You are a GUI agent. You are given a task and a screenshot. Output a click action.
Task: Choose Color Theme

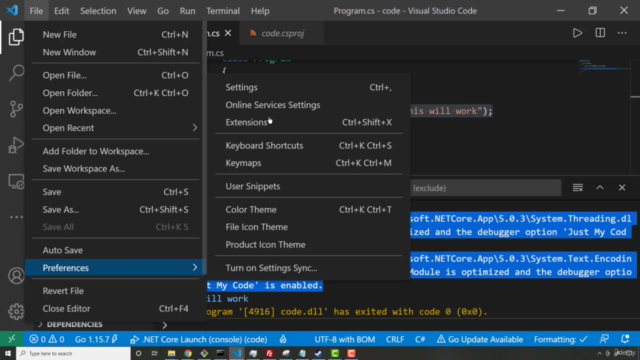tap(309, 209)
